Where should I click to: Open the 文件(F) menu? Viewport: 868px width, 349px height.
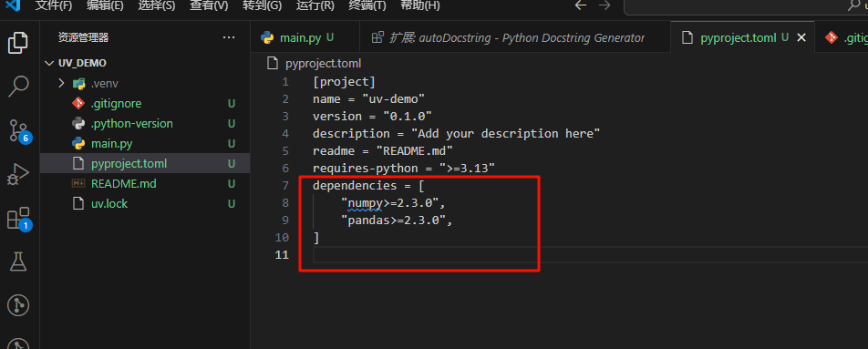tap(54, 5)
